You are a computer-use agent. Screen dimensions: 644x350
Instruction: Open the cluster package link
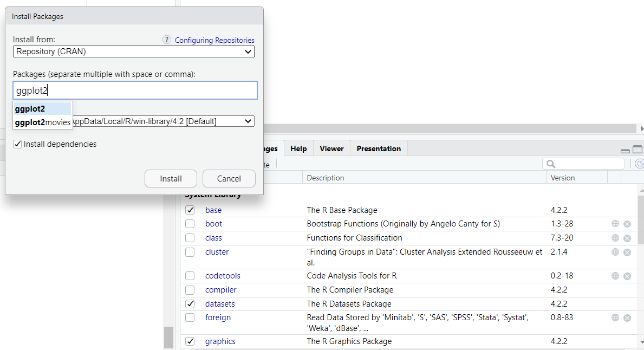pos(217,252)
